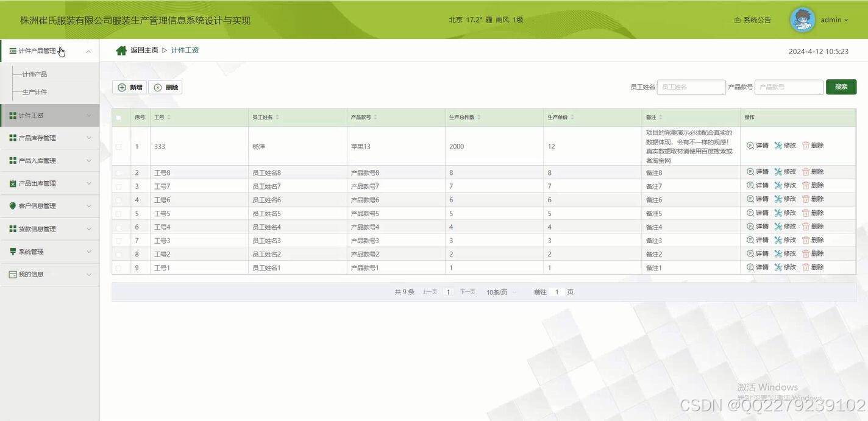Screen dimensions: 868x421
Task: Expand the 产品入库管理 menu chevron
Action: pyautogui.click(x=89, y=160)
